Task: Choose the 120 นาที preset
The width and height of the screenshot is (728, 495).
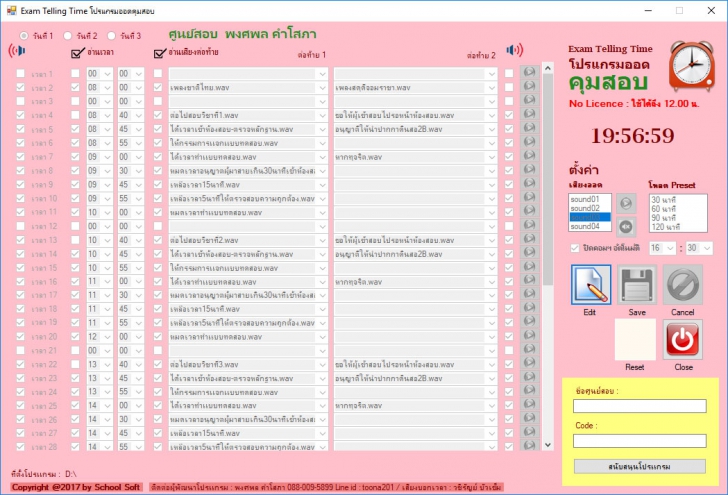Action: tap(677, 227)
